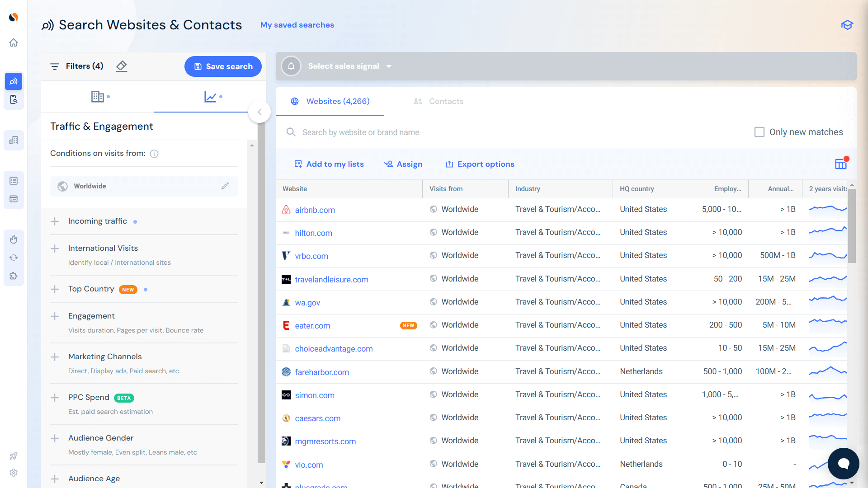Click the Similarweb logo icon
This screenshot has width=868, height=488.
(14, 17)
